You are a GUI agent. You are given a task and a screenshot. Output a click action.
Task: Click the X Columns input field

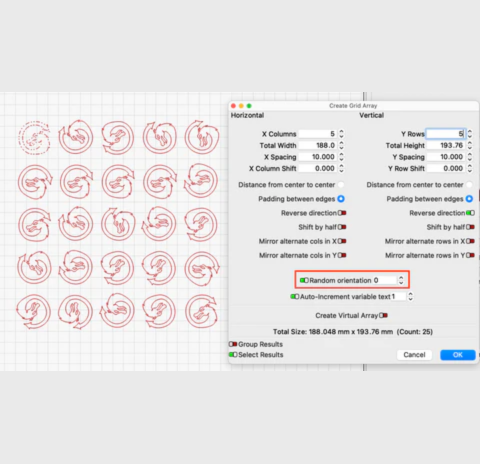click(317, 134)
